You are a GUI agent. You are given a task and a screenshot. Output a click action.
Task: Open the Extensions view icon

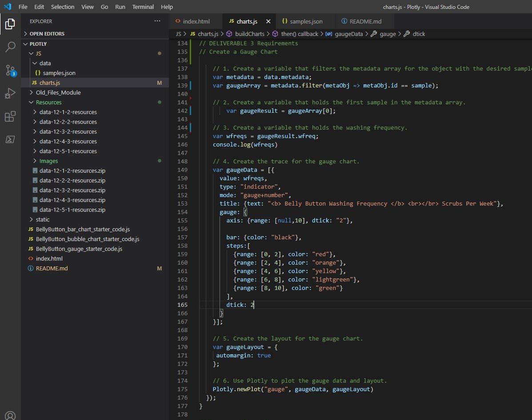pos(10,117)
